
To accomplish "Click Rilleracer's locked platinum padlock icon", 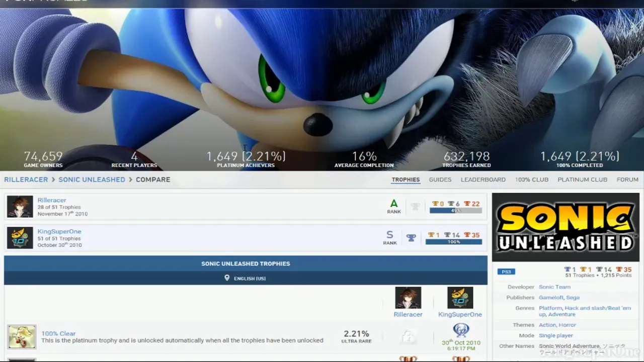I will 409,337.
